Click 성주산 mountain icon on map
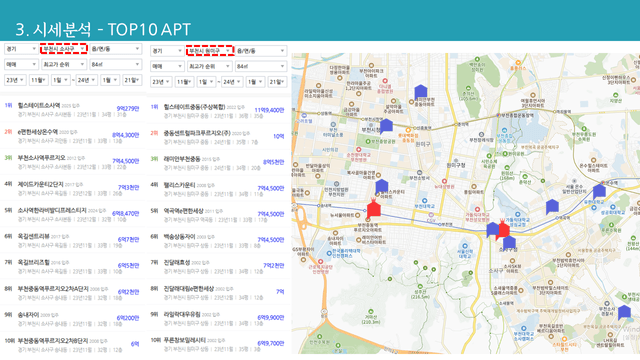The image size is (640, 360). [421, 287]
